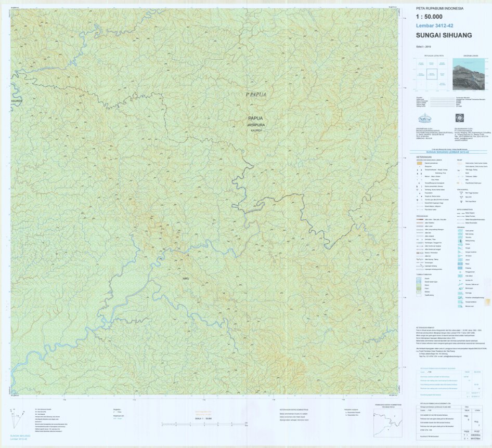Click the 'Edisi I - 2010' edition text
Viewport: 492px width, 448px height.
423,46
